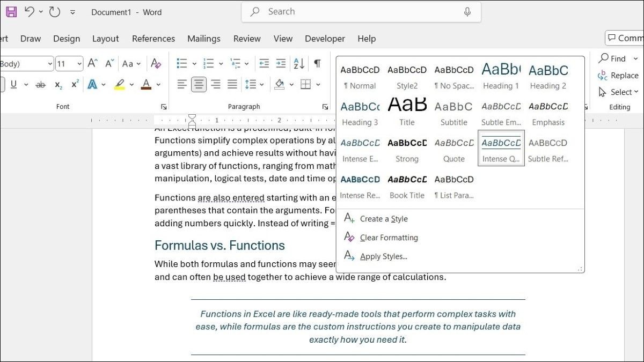Open the borders dropdown arrow
This screenshot has height=362, width=644.
coord(318,84)
